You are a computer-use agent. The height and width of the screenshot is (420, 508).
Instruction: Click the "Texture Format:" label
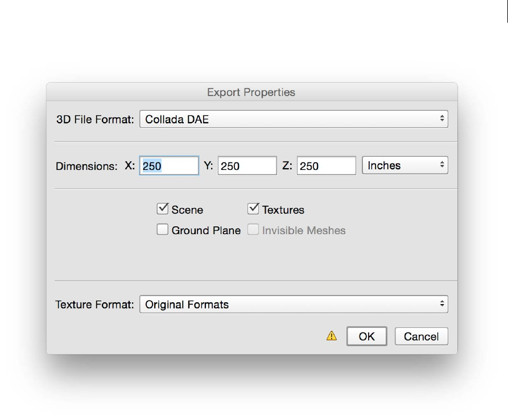pyautogui.click(x=95, y=305)
